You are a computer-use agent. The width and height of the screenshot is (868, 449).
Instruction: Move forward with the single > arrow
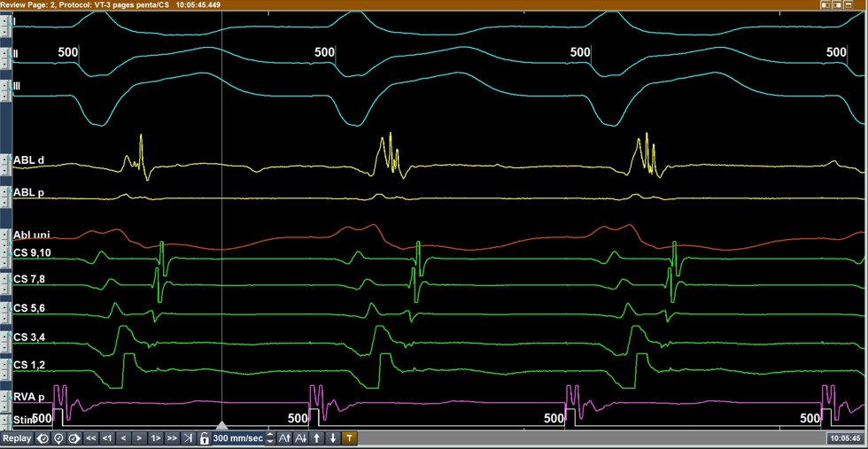point(140,438)
